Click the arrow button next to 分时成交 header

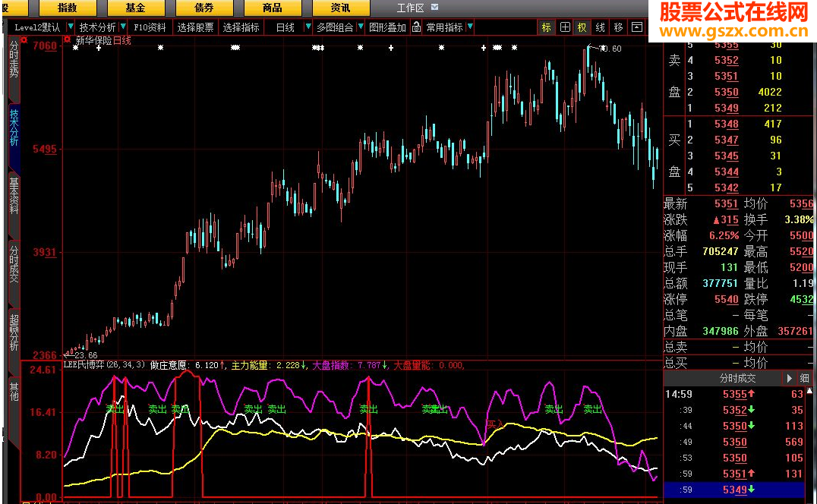point(789,378)
